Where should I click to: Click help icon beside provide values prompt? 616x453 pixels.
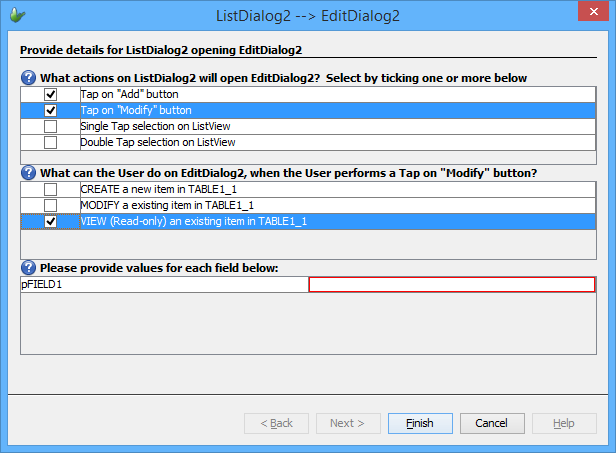click(29, 267)
